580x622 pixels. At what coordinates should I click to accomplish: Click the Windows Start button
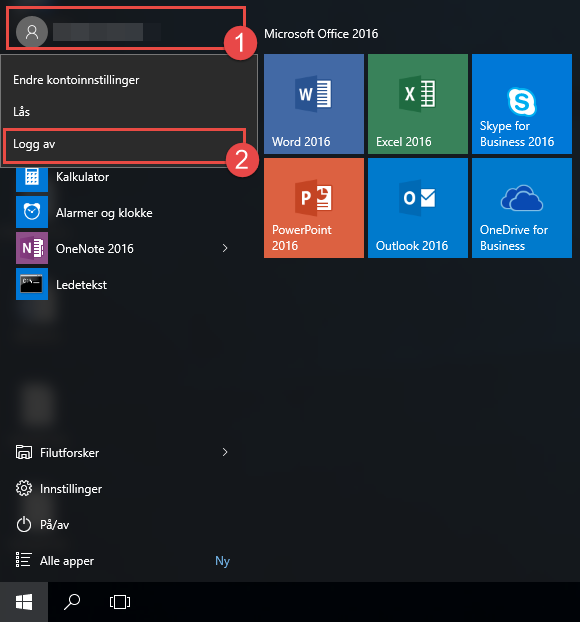pos(24,602)
